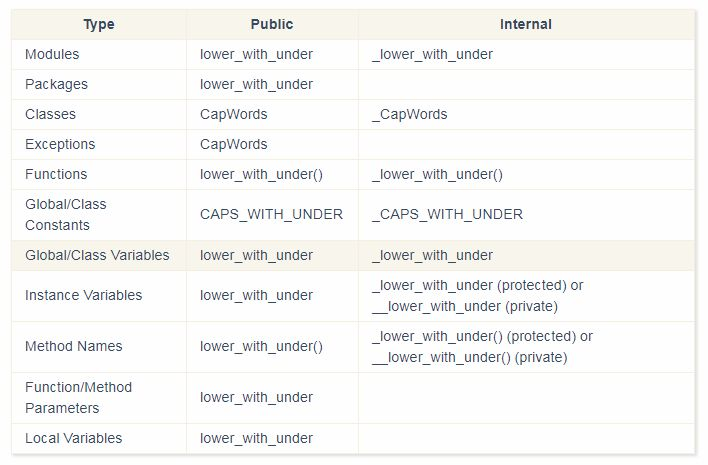The width and height of the screenshot is (708, 465).
Task: Click the _CapWords internal cell
Action: click(x=409, y=114)
